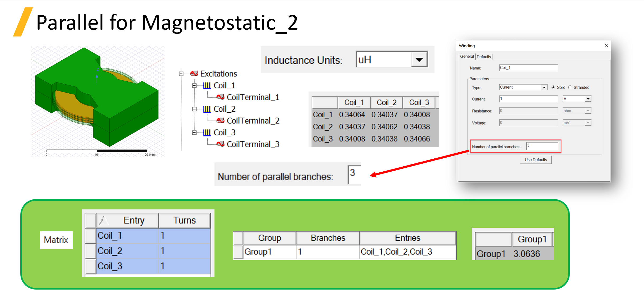Click the Coil_1 winding icon

tap(207, 85)
